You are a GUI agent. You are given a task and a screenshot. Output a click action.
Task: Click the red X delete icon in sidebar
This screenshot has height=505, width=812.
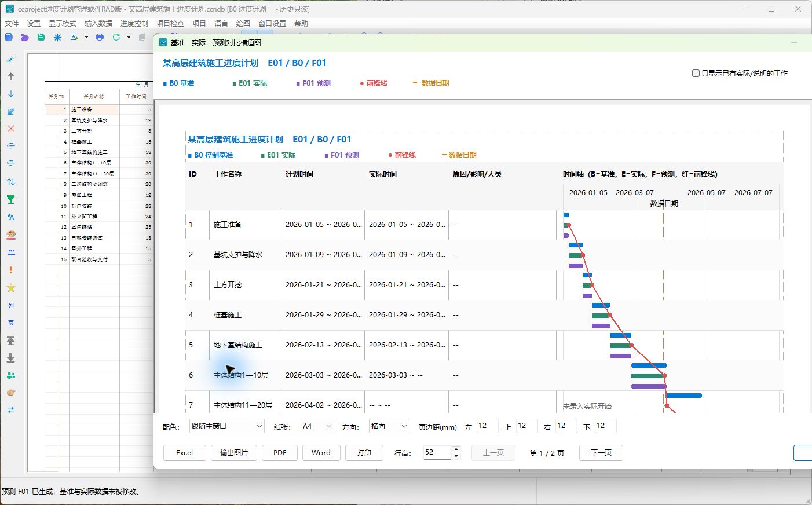pyautogui.click(x=11, y=129)
